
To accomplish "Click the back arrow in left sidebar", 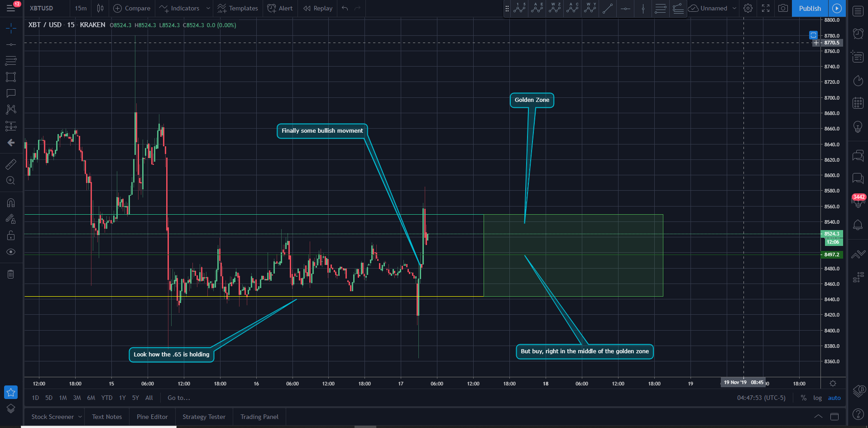I will (x=11, y=143).
